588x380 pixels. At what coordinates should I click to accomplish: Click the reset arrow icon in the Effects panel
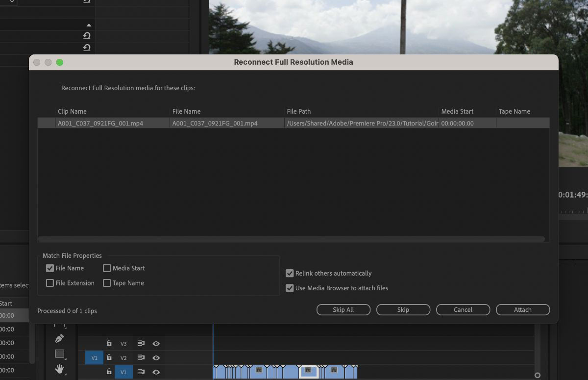[x=87, y=35]
